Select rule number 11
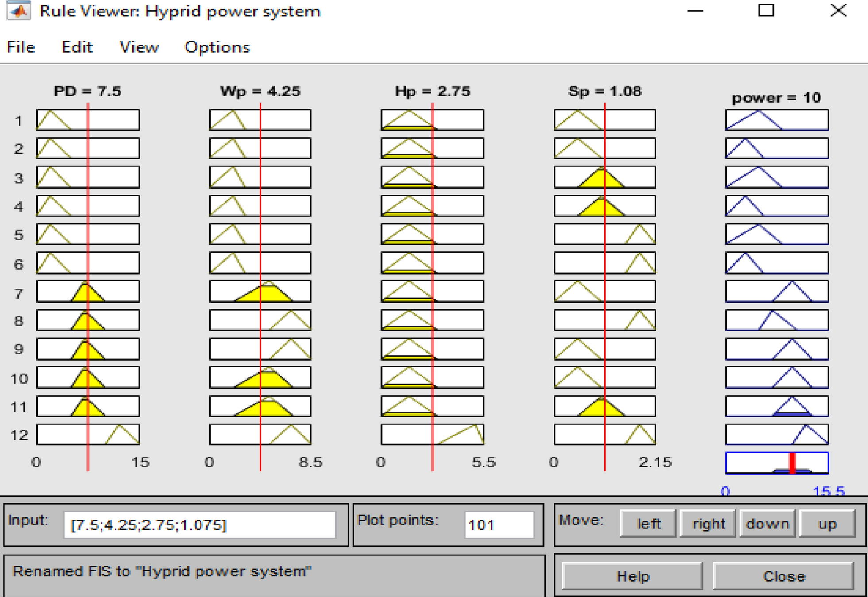868x597 pixels. pyautogui.click(x=19, y=406)
